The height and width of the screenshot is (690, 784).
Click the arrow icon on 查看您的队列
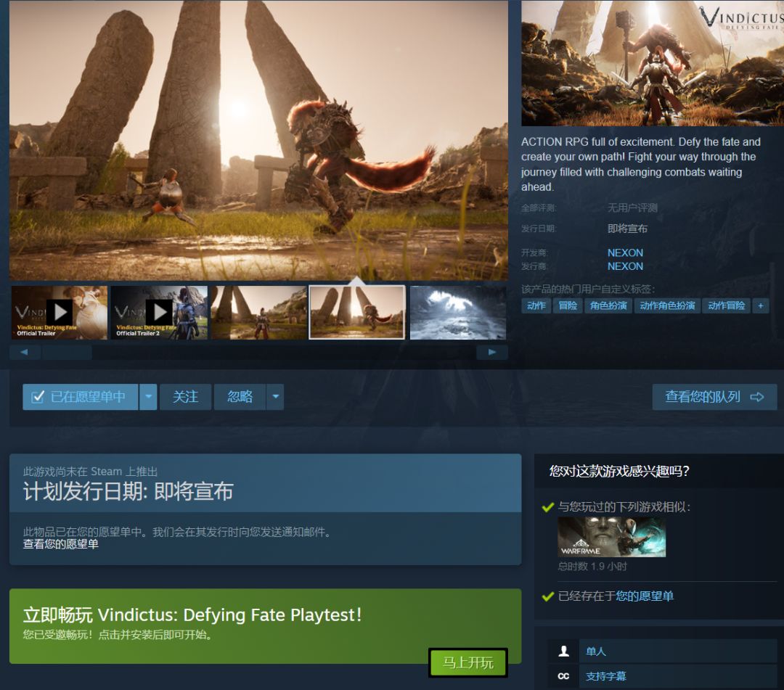pyautogui.click(x=757, y=397)
